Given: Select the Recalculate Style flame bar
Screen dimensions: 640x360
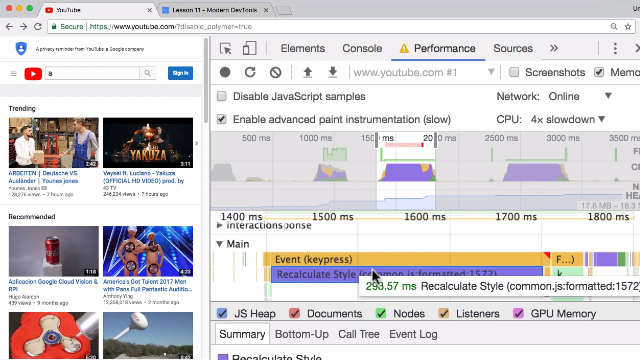Looking at the screenshot, I should point(407,274).
